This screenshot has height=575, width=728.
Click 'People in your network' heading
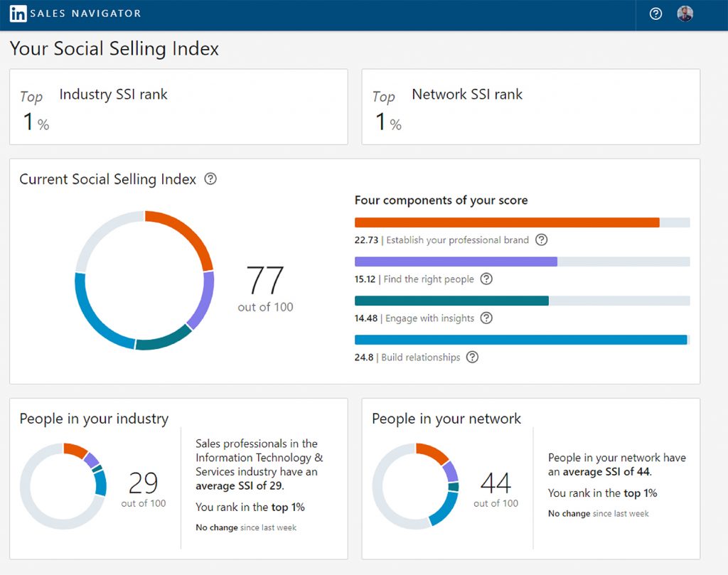click(x=446, y=419)
